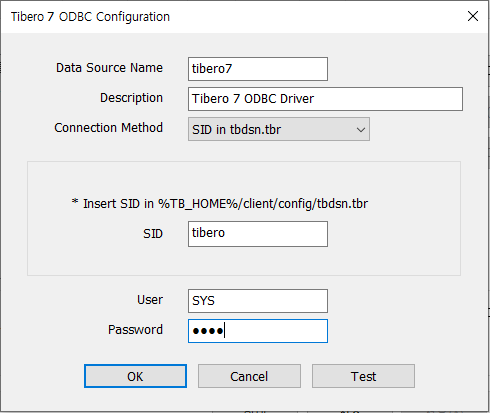490x413 pixels.
Task: Close the Tibero 7 ODBC Configuration dialog
Action: coord(473,16)
